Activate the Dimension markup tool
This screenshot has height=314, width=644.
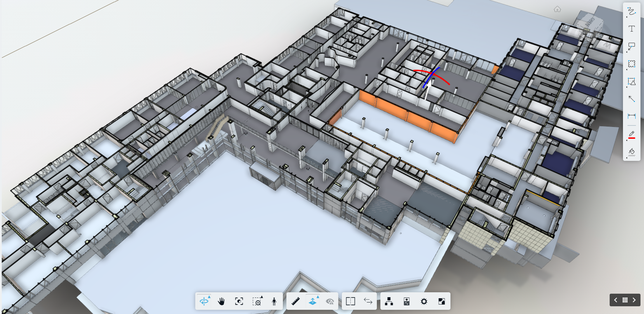(x=631, y=116)
